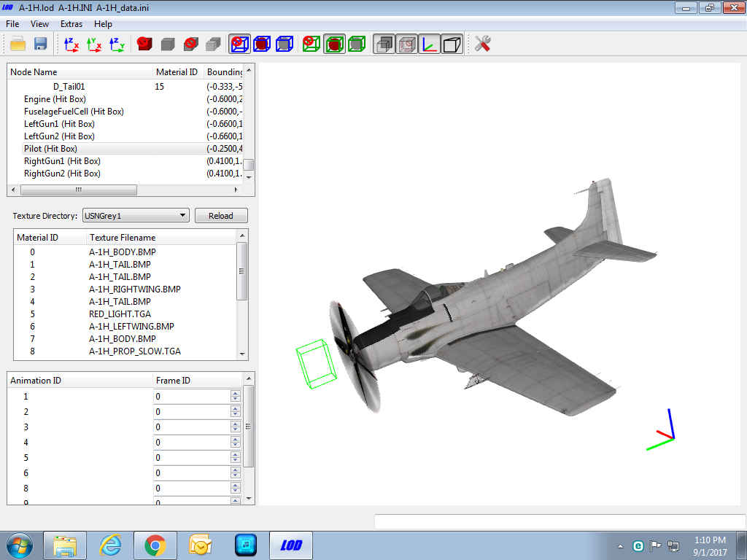Click the plain dark gray cube icon
Image resolution: width=747 pixels, height=560 pixels.
(x=168, y=44)
